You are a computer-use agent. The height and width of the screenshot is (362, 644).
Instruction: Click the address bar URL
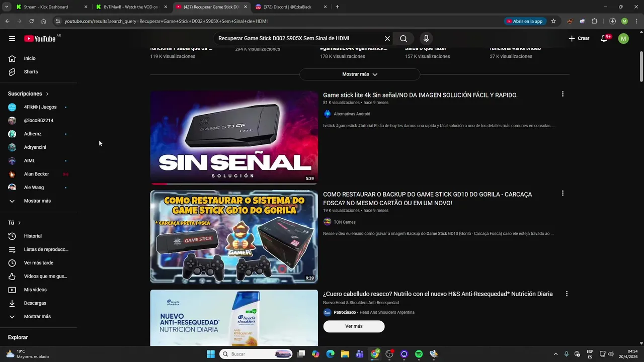(166, 21)
